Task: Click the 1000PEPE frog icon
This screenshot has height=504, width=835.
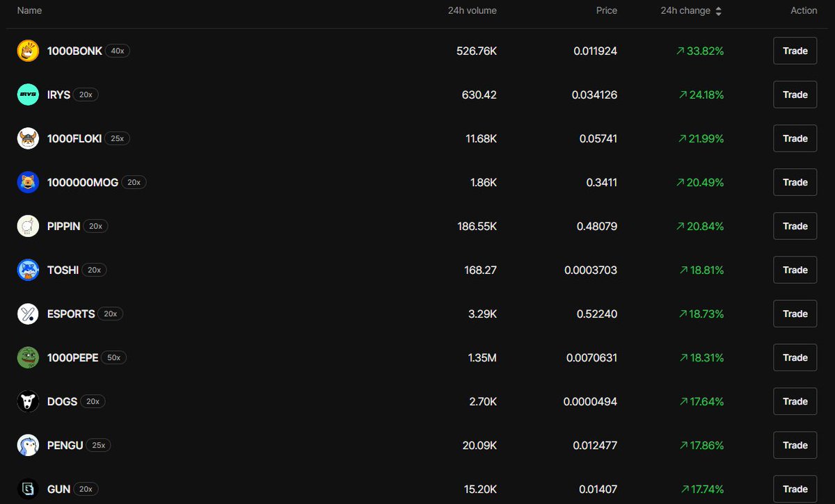Action: (x=28, y=357)
